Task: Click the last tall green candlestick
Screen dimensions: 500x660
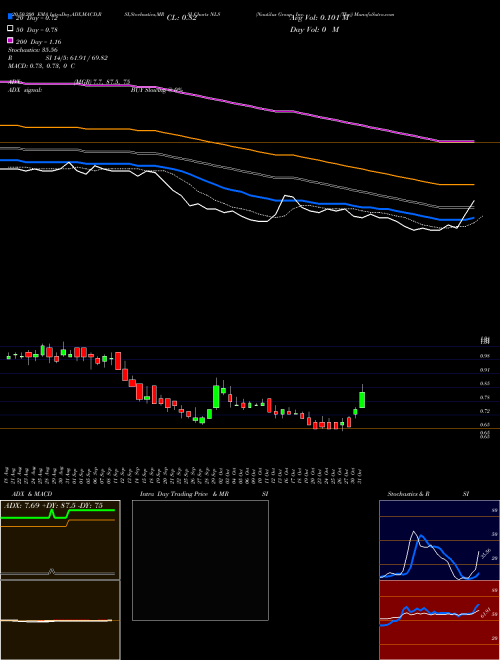Action: coord(362,399)
